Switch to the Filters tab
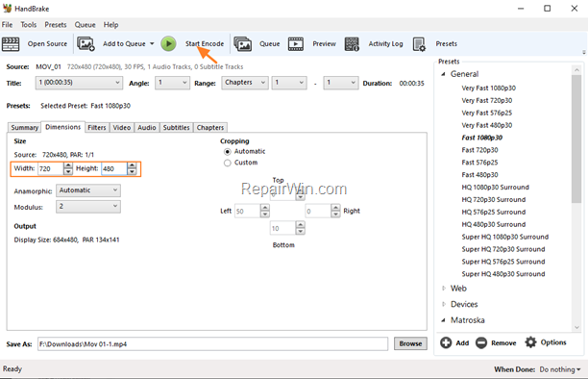 click(x=97, y=128)
